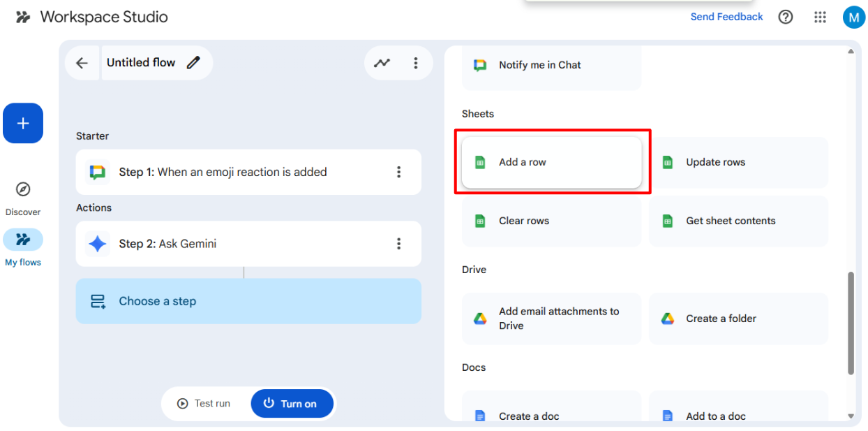This screenshot has width=868, height=431.
Task: Click the blue plus create button
Action: coord(23,123)
